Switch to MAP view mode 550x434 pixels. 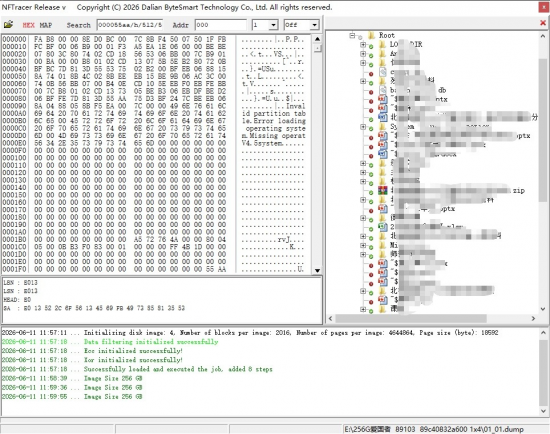click(46, 25)
